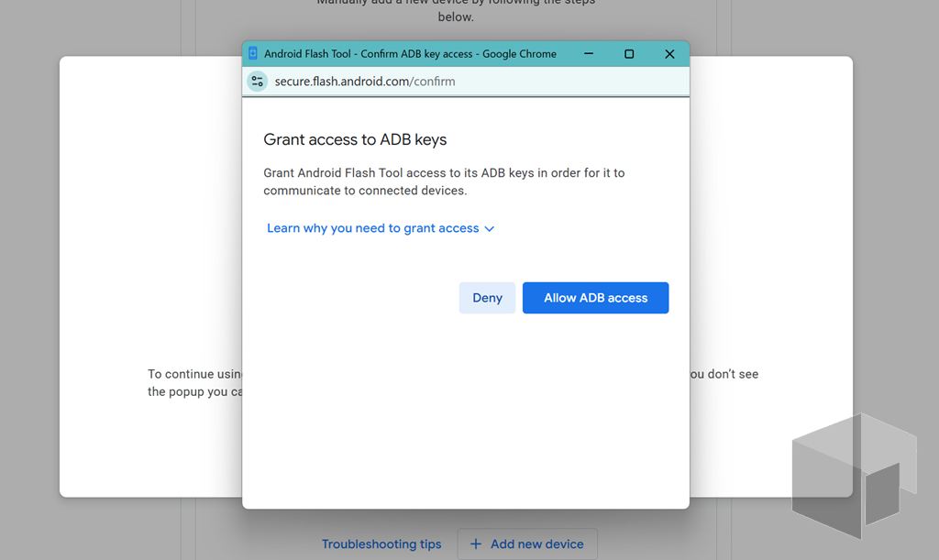
Task: Maximize the Confirm ADB key access popup
Action: click(629, 54)
